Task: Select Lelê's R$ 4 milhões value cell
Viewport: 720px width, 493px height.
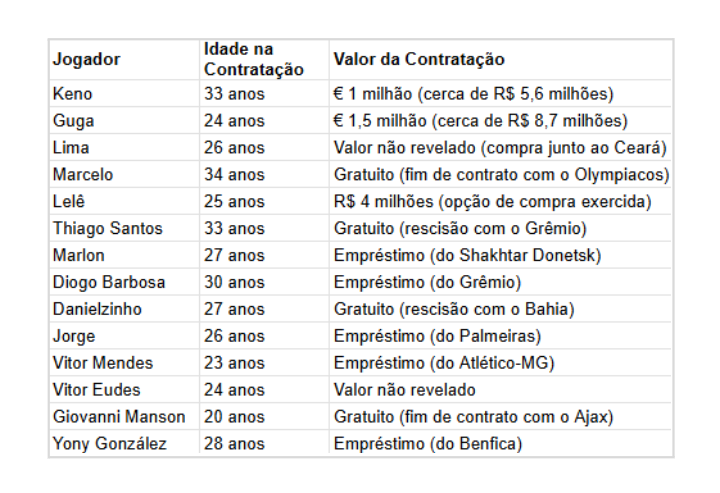Action: (x=501, y=202)
